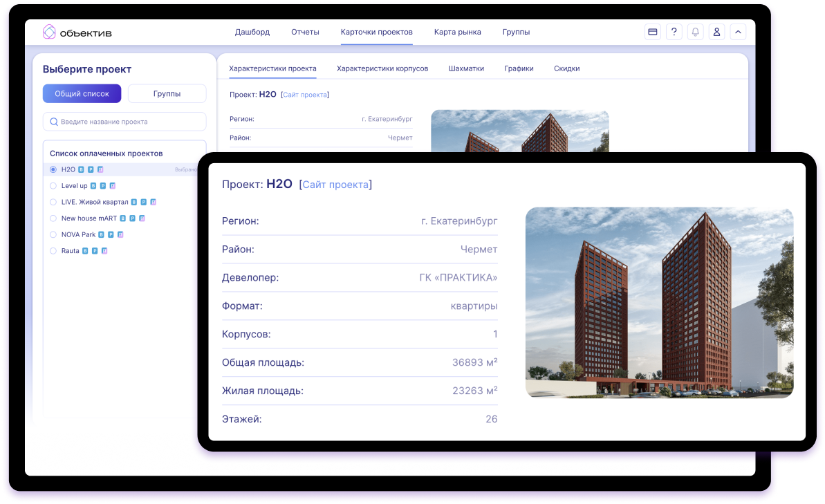
Task: Click the В badge next to H2O
Action: (x=81, y=170)
